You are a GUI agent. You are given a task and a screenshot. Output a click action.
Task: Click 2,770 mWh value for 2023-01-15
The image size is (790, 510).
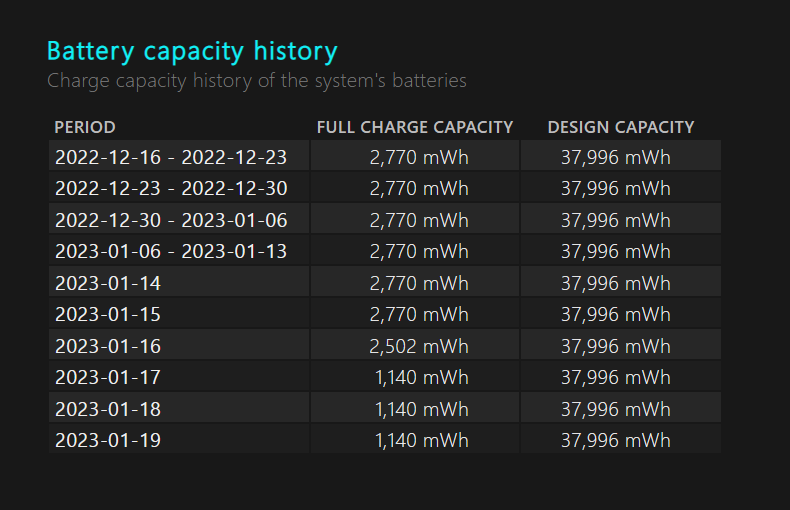[419, 314]
